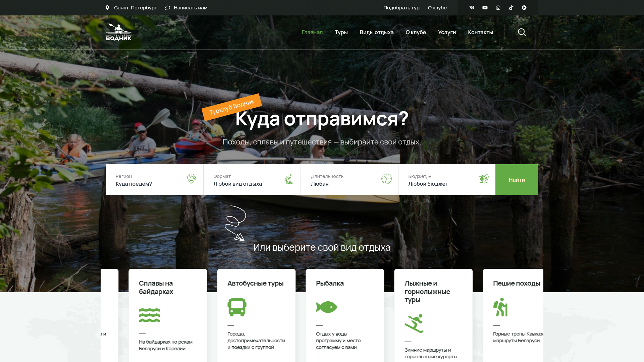This screenshot has height=362, width=644.
Task: Click the skier icon on ski tours card
Action: 414,323
